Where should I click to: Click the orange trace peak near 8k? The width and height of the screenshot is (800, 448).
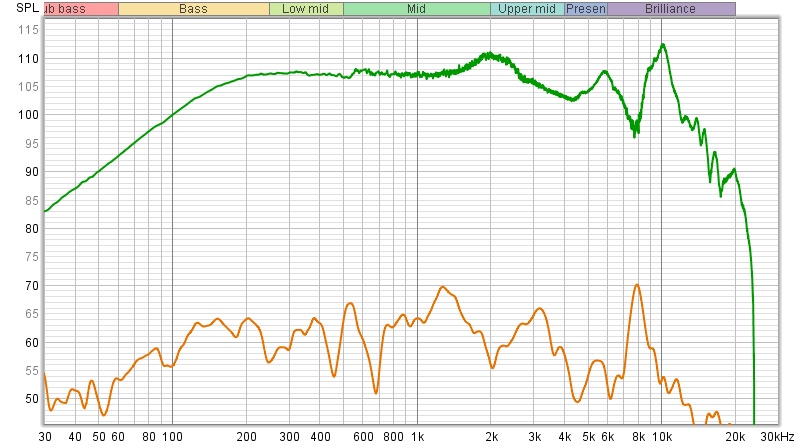click(637, 285)
